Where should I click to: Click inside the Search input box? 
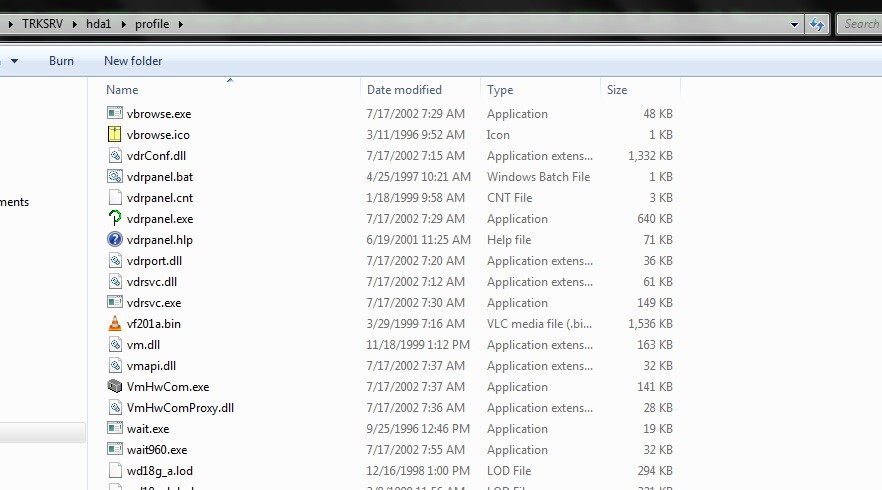click(860, 24)
